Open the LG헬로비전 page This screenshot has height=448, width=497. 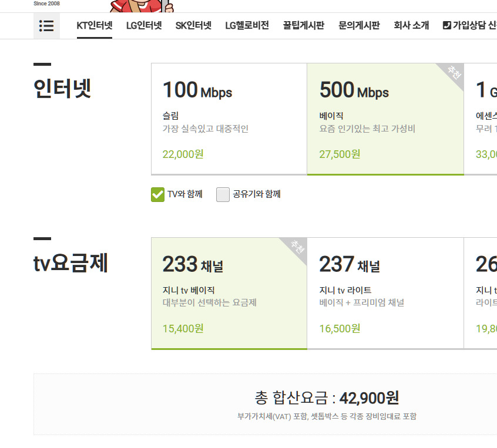[x=247, y=26]
